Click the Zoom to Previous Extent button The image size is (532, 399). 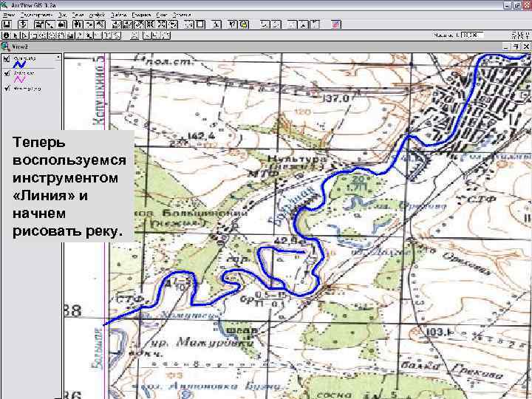click(x=173, y=24)
